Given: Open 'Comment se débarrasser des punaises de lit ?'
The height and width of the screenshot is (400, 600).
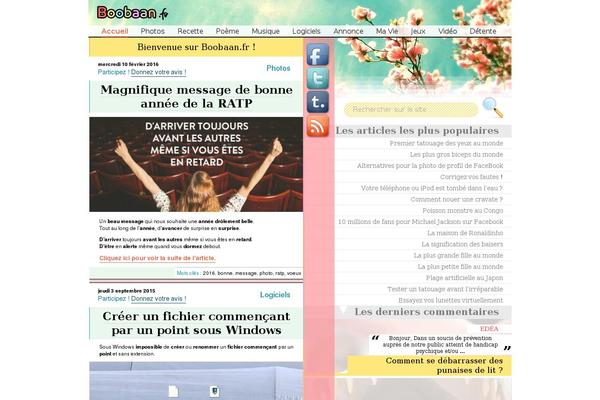Looking at the screenshot, I should (444, 366).
